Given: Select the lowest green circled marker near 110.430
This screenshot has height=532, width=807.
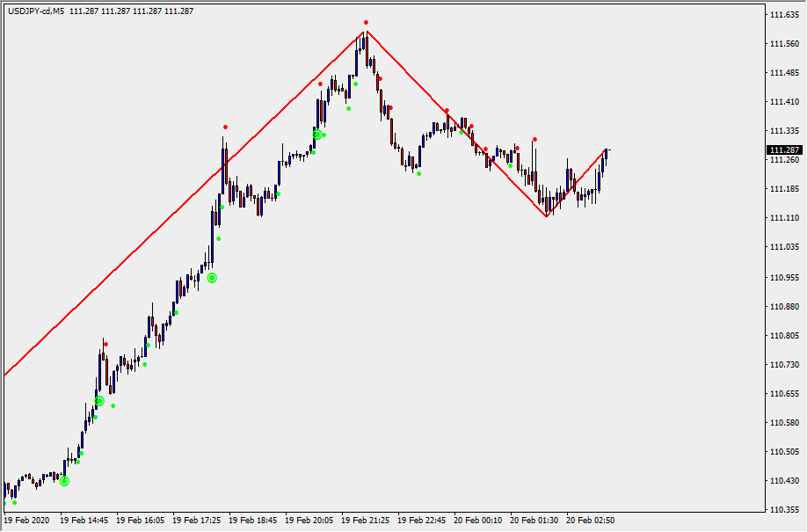Looking at the screenshot, I should click(64, 481).
